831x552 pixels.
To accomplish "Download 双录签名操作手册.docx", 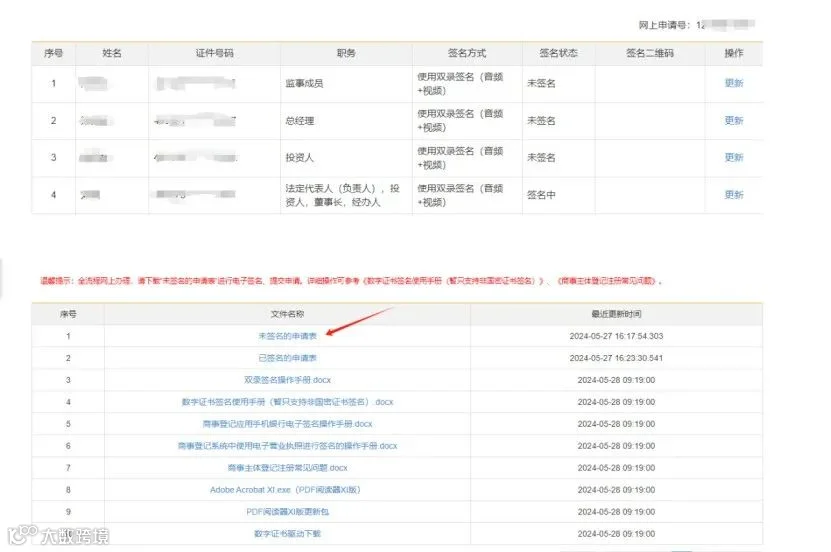I will coord(287,380).
